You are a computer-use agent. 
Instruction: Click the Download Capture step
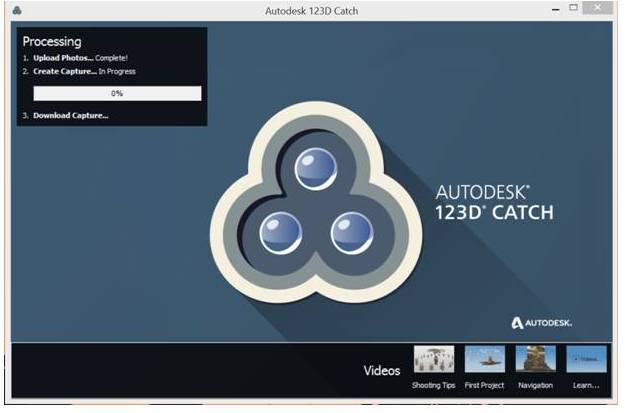pyautogui.click(x=70, y=116)
